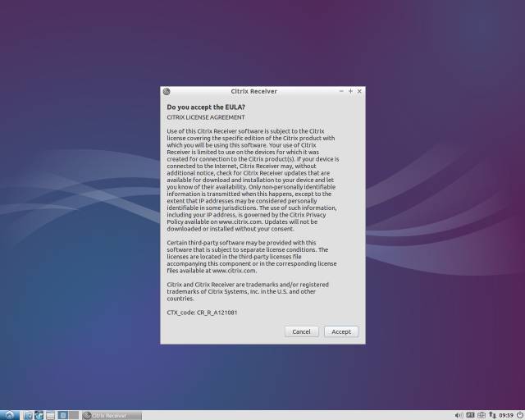
Task: Launch the web browser from the taskbar
Action: point(39,415)
